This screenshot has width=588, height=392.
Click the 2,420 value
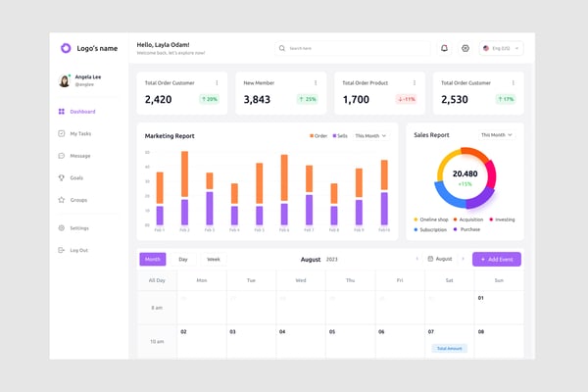(x=158, y=99)
